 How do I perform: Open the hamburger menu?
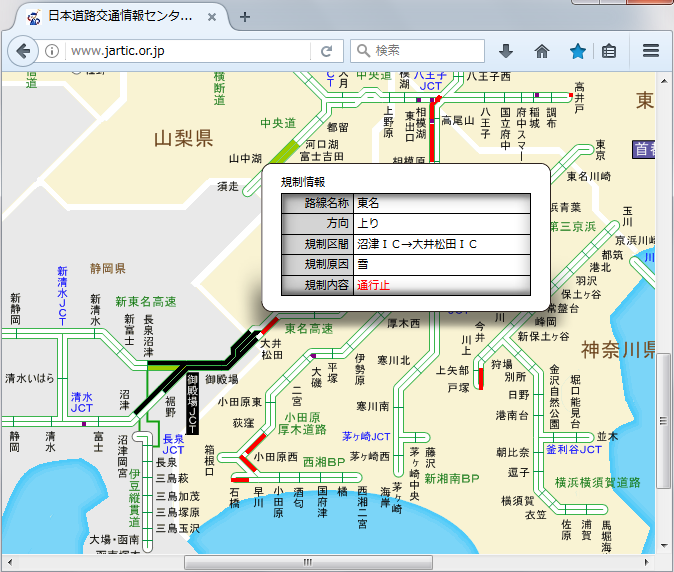[651, 51]
